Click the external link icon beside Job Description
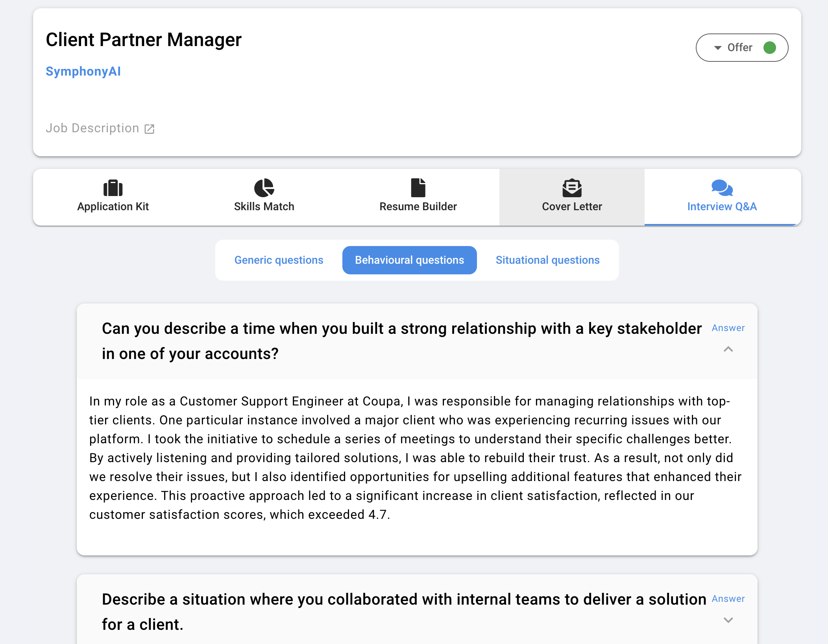The height and width of the screenshot is (644, 828). [x=150, y=129]
